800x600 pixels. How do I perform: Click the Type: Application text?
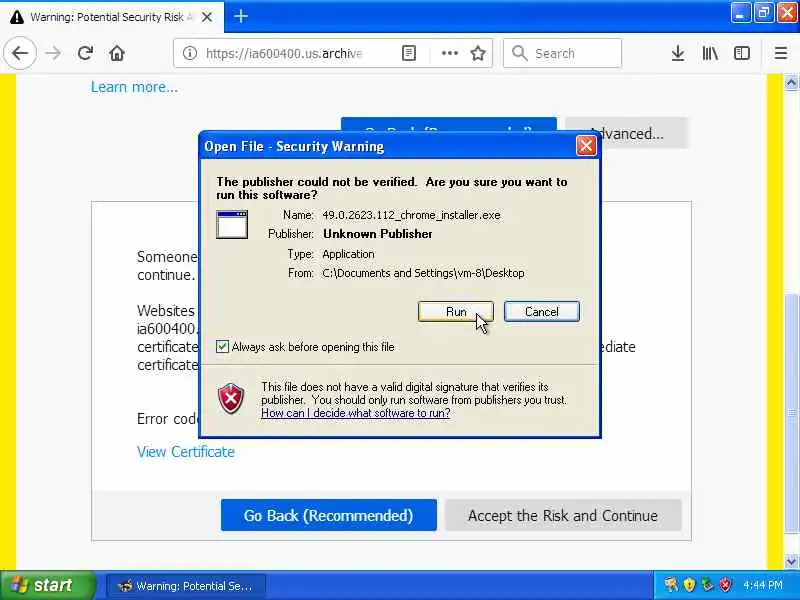point(331,254)
